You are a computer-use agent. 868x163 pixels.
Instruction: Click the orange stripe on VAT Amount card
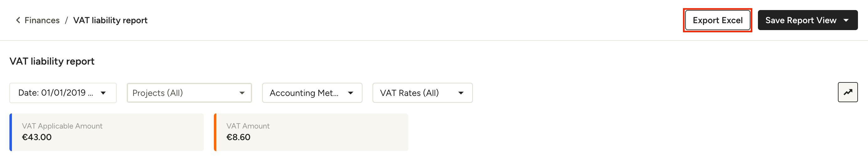215,132
